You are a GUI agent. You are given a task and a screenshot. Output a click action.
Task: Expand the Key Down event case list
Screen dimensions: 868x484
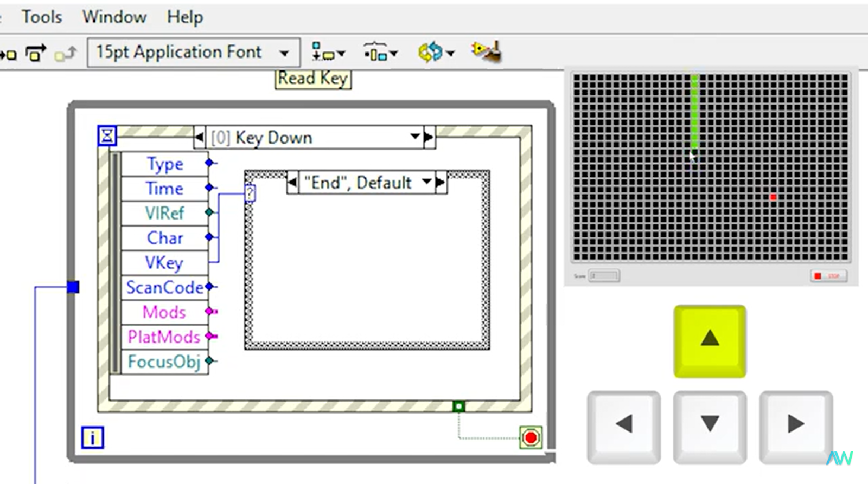coord(415,137)
